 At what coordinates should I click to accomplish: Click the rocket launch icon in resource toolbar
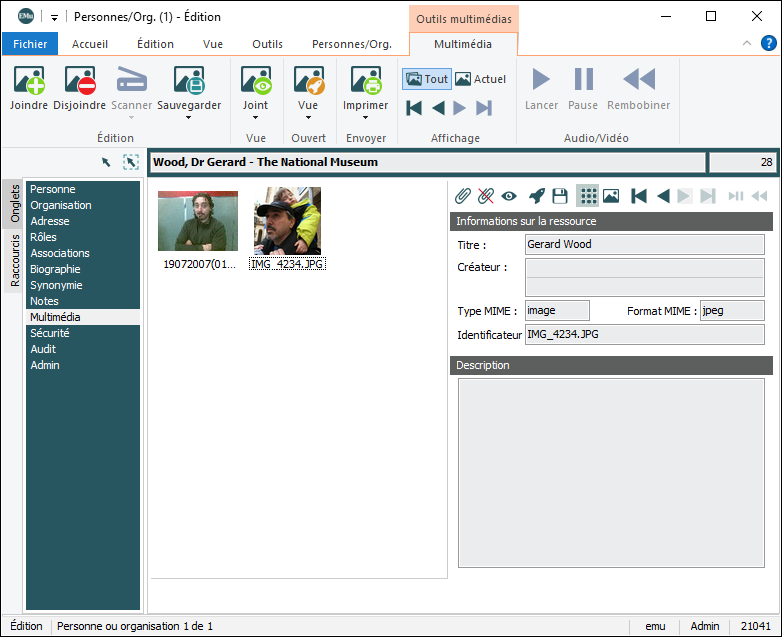click(537, 196)
